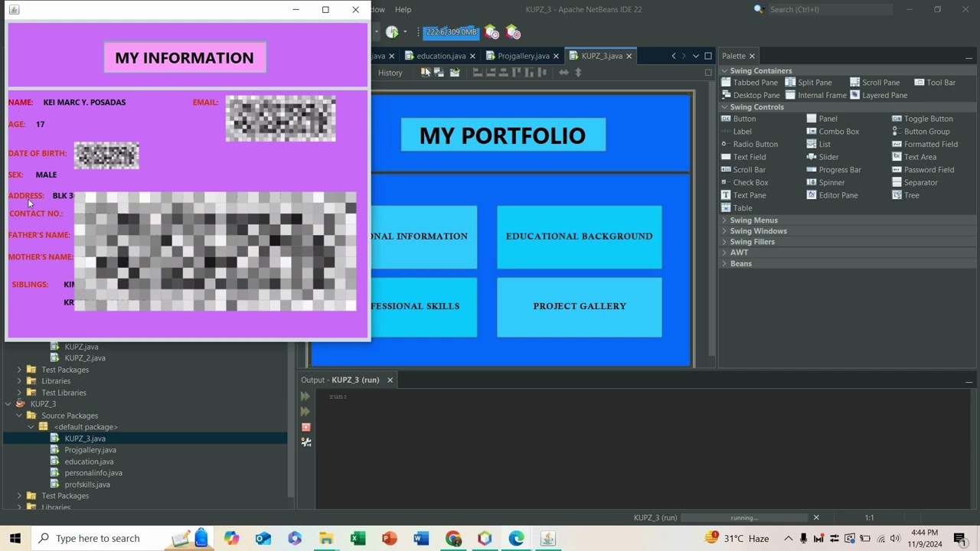
Task: Activate Selection Mode icon in designer toolbar
Action: click(426, 73)
